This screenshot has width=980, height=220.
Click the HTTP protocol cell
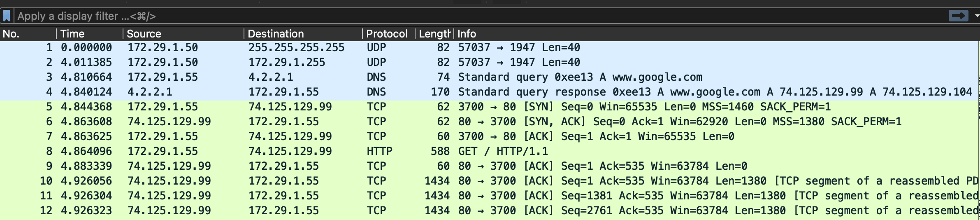[x=379, y=151]
